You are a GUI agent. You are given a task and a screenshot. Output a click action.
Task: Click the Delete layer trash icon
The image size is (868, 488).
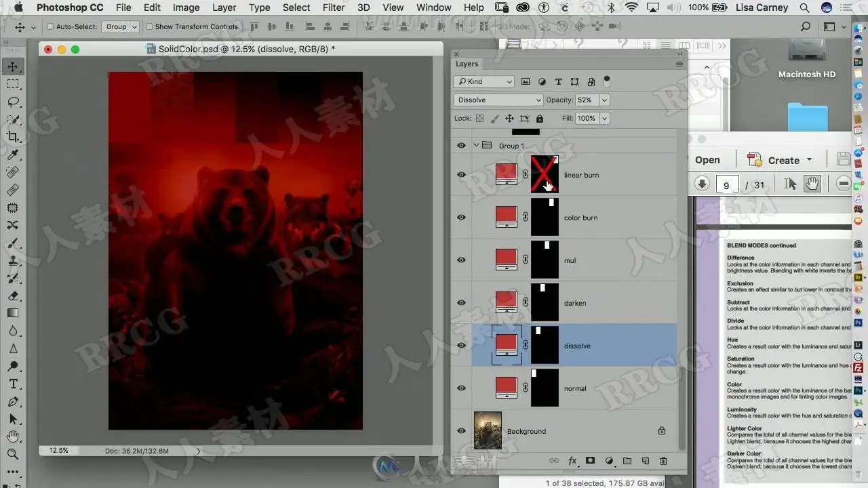663,461
